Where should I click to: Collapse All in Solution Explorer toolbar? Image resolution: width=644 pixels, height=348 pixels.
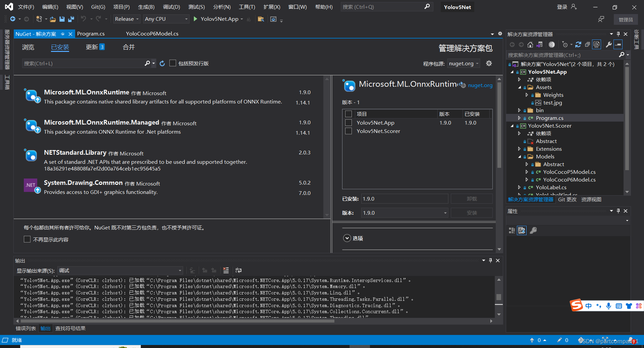587,45
